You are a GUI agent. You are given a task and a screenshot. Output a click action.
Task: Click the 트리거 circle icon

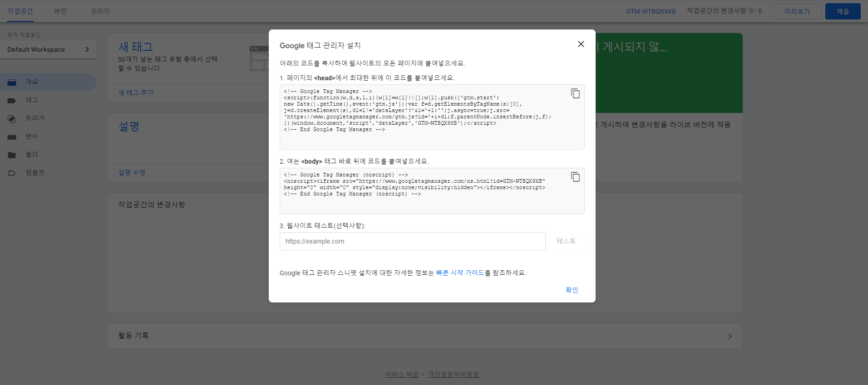click(x=12, y=119)
